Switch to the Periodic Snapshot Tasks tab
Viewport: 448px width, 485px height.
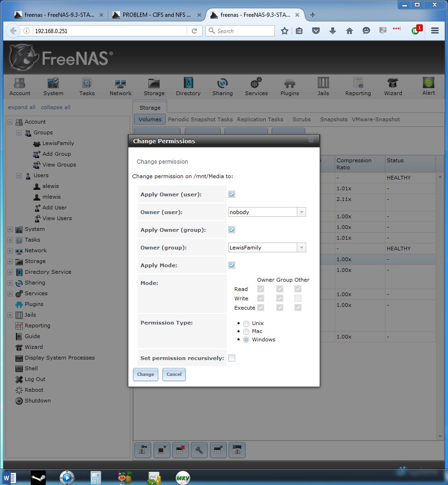click(x=200, y=119)
